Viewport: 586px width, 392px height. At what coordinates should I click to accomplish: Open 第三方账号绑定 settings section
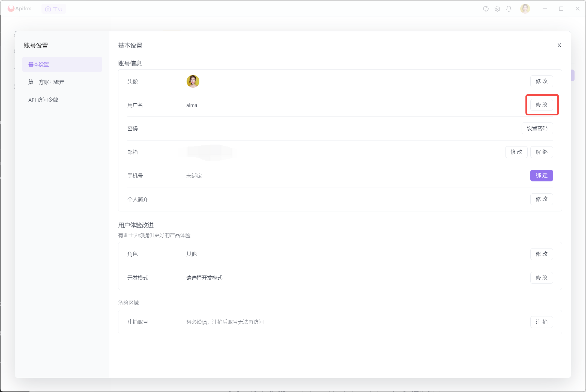coord(46,82)
